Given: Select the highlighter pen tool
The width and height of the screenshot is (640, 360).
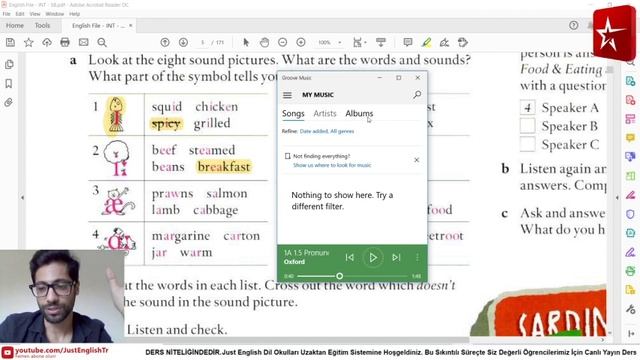Looking at the screenshot, I should point(427,42).
